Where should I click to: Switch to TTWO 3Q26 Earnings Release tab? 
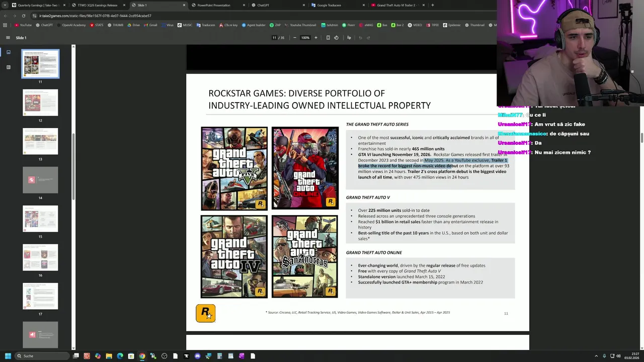click(x=98, y=5)
